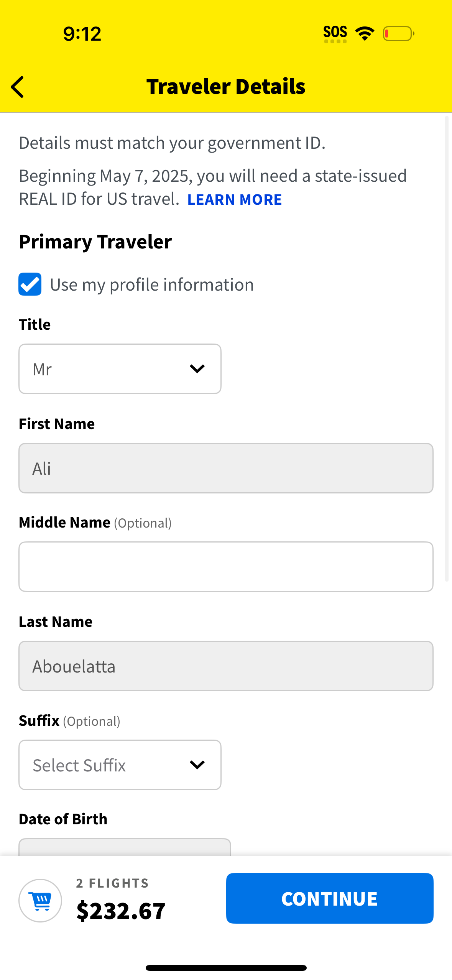Screen dimensions: 452x980
Task: Open the Select Suffix dropdown
Action: [x=120, y=765]
